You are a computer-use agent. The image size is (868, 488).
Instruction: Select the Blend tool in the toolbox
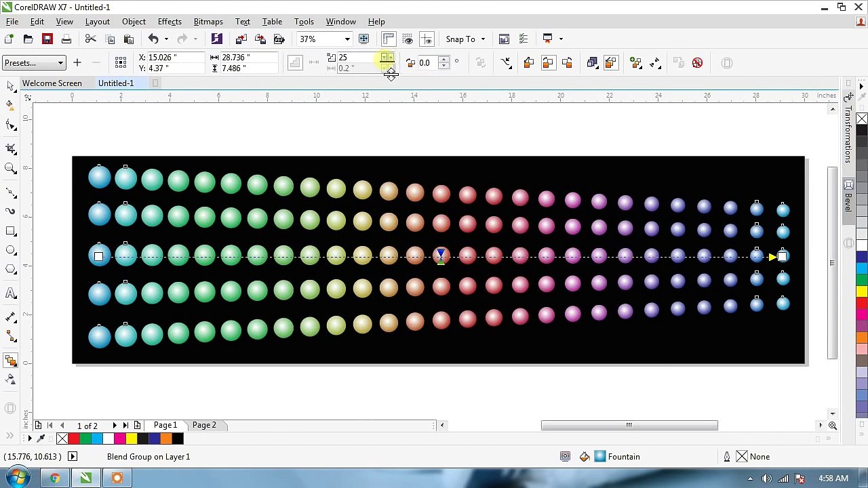pyautogui.click(x=10, y=360)
